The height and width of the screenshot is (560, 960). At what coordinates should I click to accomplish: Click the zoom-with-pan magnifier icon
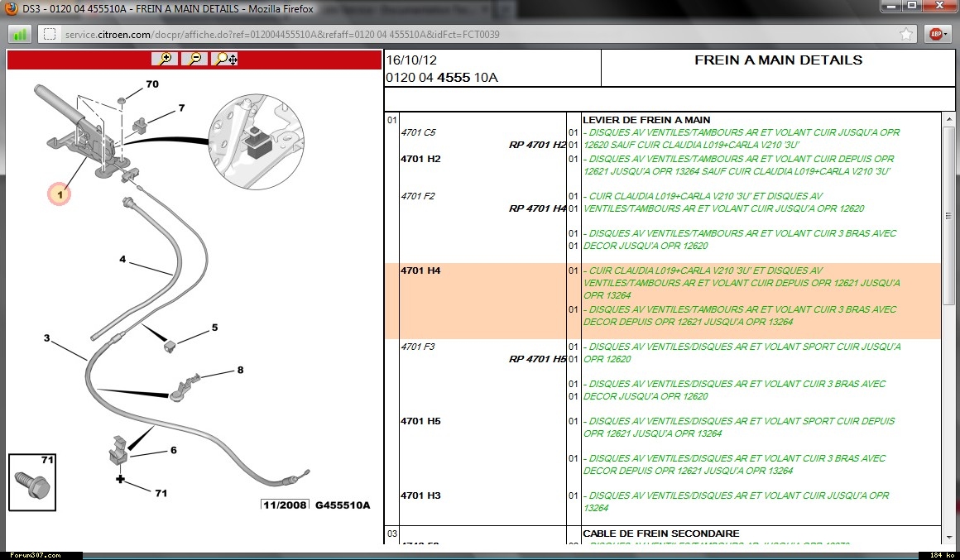click(224, 59)
